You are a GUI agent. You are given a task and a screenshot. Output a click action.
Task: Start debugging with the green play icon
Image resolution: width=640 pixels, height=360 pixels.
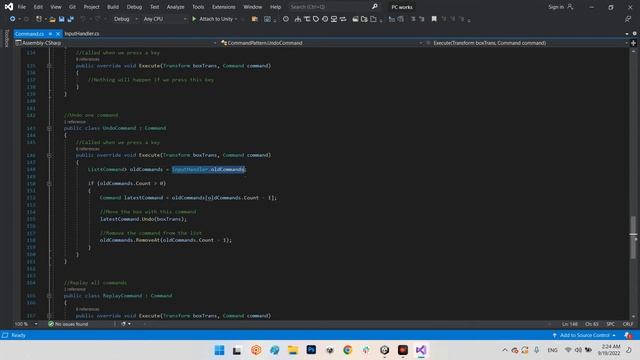(194, 19)
